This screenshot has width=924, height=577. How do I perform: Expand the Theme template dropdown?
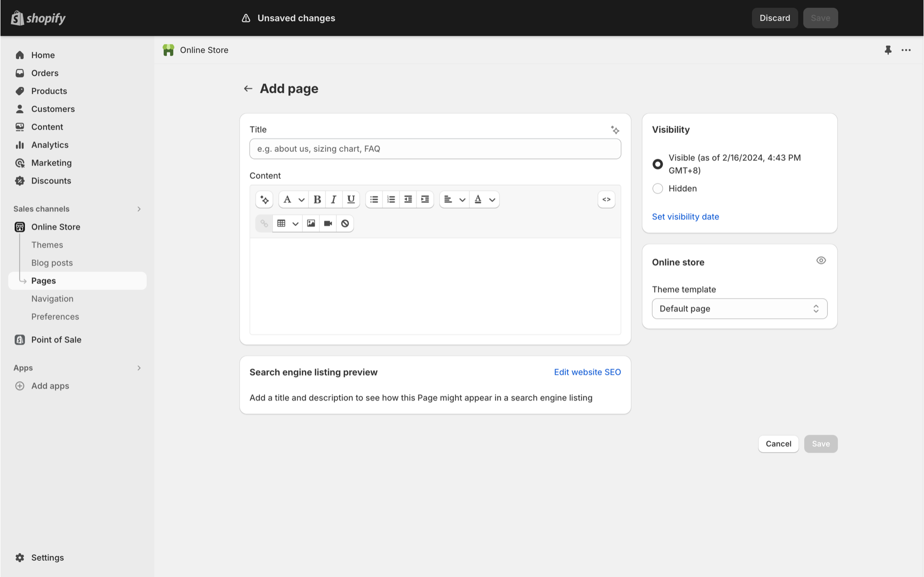click(739, 309)
